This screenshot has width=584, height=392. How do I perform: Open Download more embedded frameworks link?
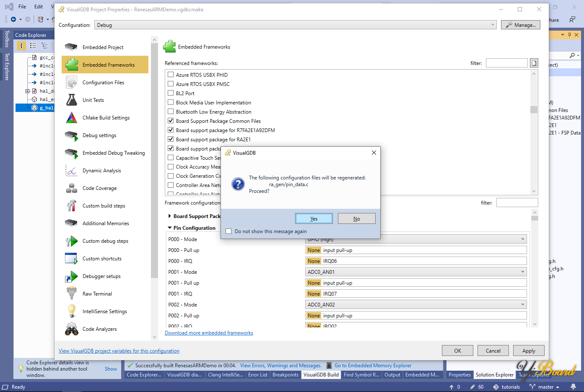(x=209, y=333)
